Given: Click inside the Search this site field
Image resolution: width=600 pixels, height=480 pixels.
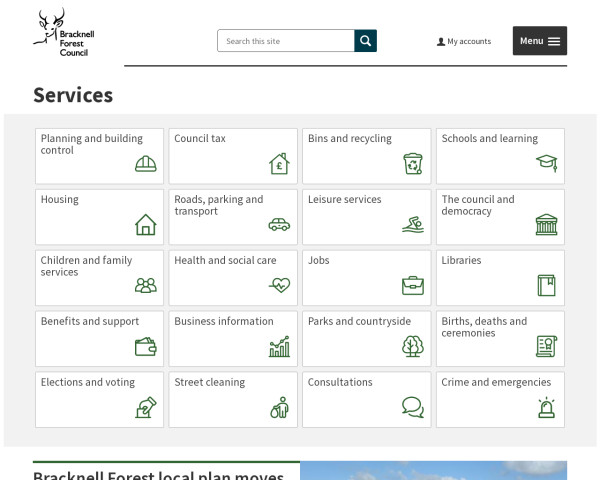Looking at the screenshot, I should tap(286, 41).
